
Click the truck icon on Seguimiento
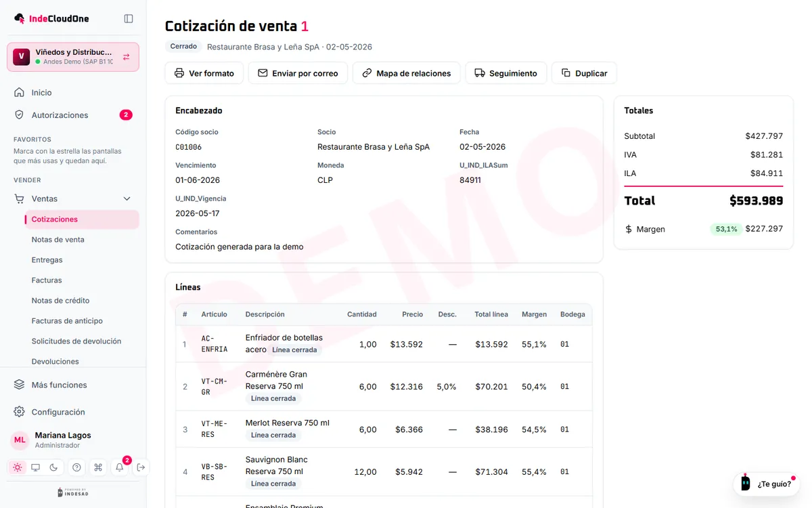pyautogui.click(x=480, y=73)
